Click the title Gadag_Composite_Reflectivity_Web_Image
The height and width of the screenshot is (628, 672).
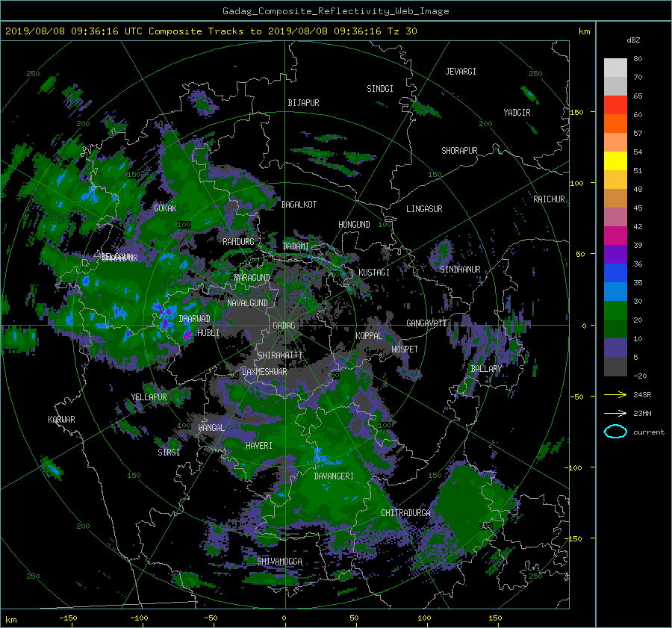coord(335,11)
